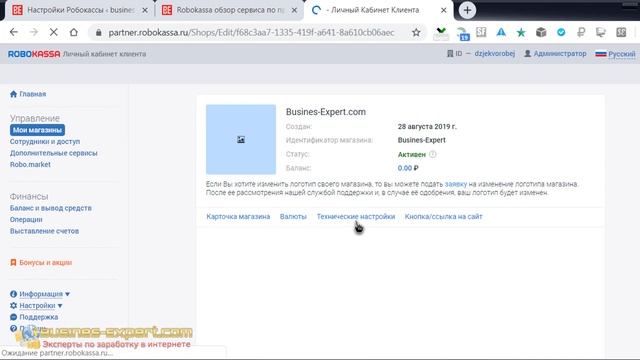The image size is (640, 360).
Task: Open Дополнительные сервисы
Action: [53, 153]
